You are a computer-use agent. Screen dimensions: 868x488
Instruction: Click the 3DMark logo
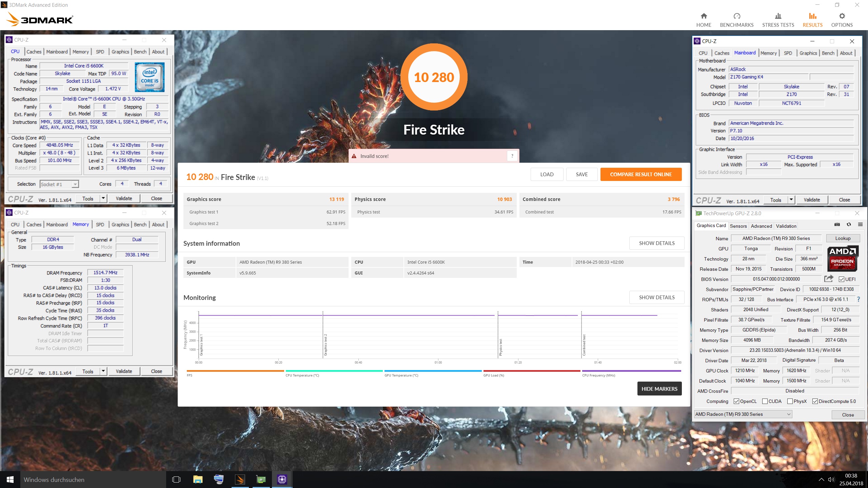tap(40, 19)
